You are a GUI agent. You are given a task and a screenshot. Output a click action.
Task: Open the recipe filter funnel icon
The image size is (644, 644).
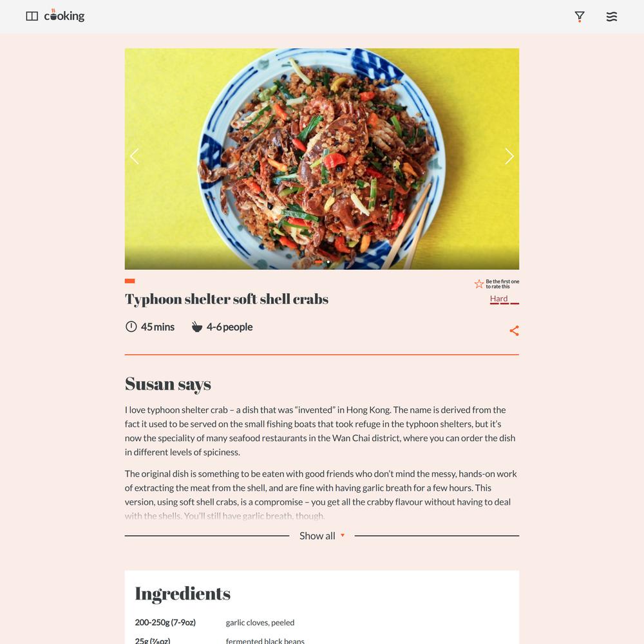[x=579, y=17]
